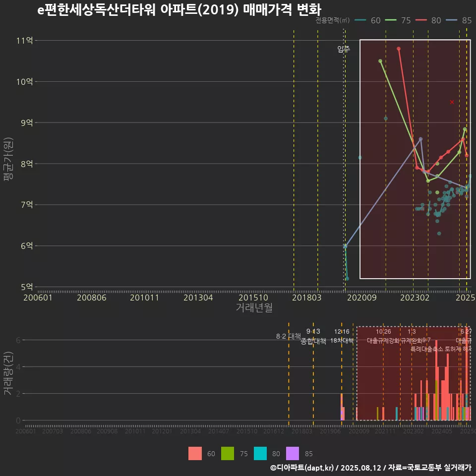Click the teal 60㎡ point at 5.2억
This screenshot has width=476, height=476.
click(347, 278)
